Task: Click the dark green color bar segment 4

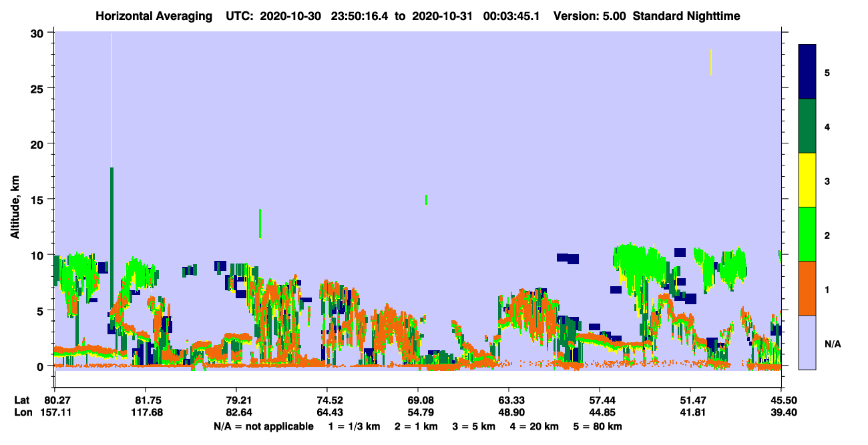Action: (x=807, y=126)
